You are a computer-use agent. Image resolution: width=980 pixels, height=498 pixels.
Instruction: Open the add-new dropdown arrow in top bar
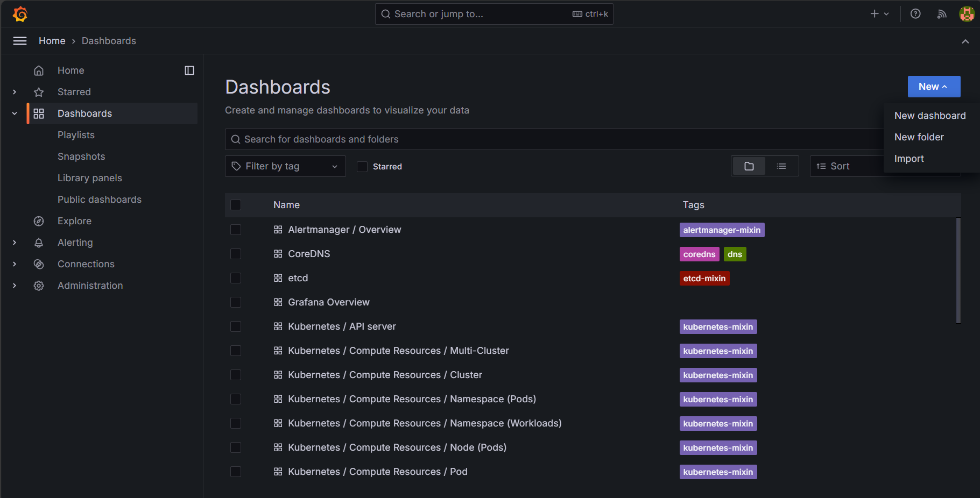(x=886, y=14)
